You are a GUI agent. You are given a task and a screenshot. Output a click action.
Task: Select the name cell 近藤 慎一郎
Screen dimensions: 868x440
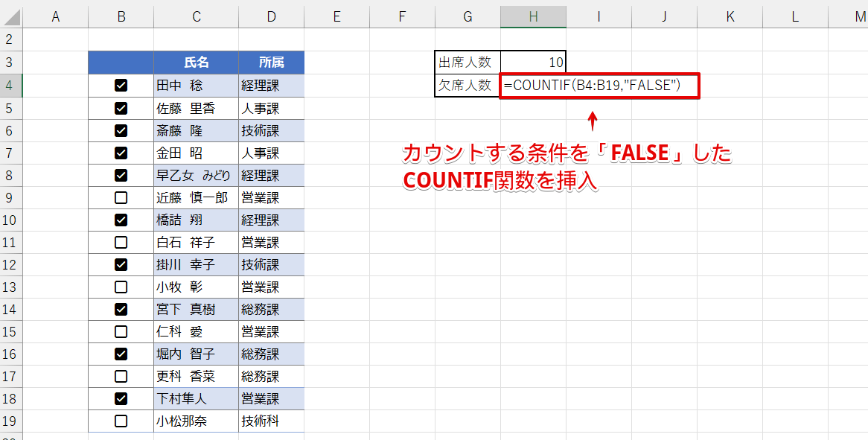(x=197, y=197)
